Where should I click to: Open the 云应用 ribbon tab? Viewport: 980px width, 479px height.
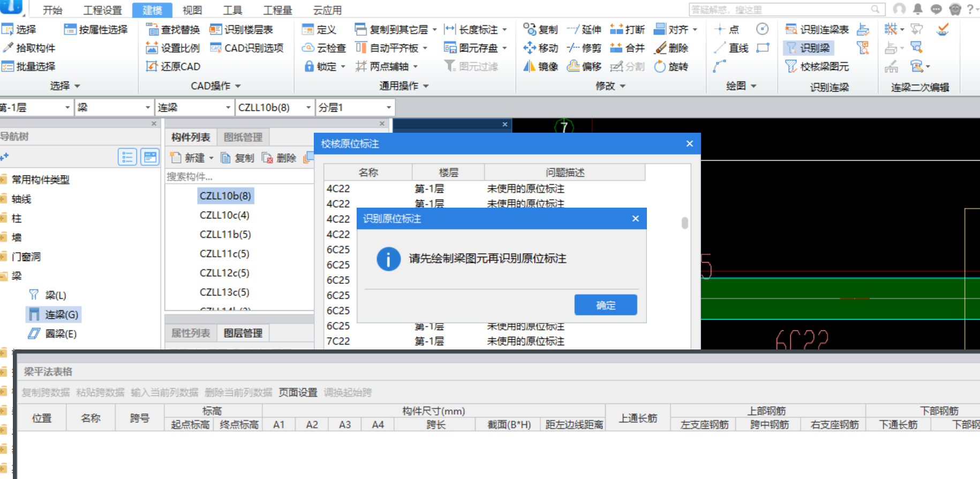pos(327,10)
